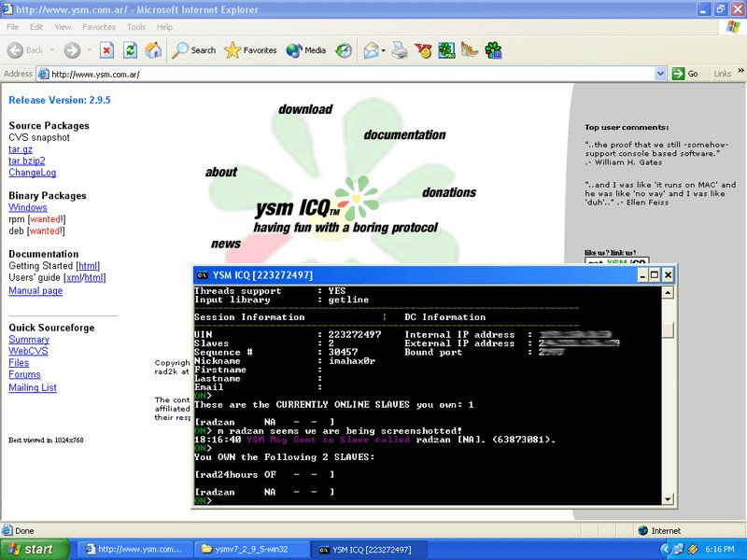Click the download navigation text
This screenshot has width=747, height=560.
[305, 109]
